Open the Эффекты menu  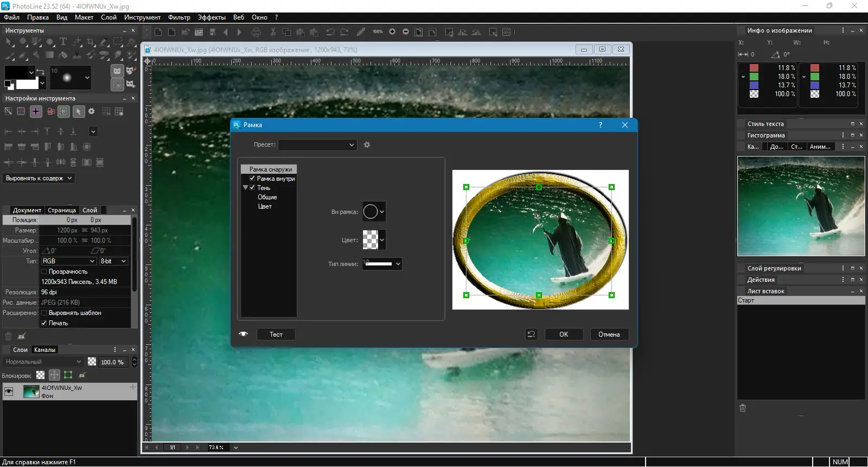coord(212,17)
